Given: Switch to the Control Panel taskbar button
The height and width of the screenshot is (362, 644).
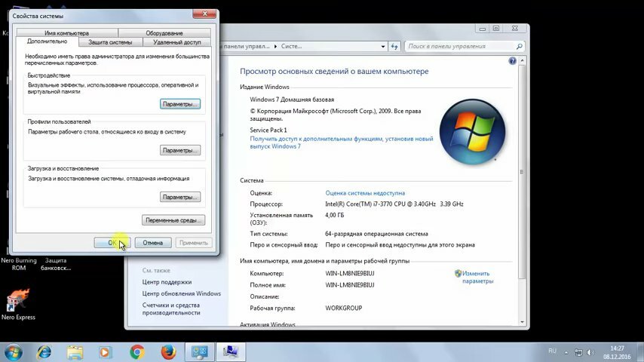Looking at the screenshot, I should tap(200, 352).
